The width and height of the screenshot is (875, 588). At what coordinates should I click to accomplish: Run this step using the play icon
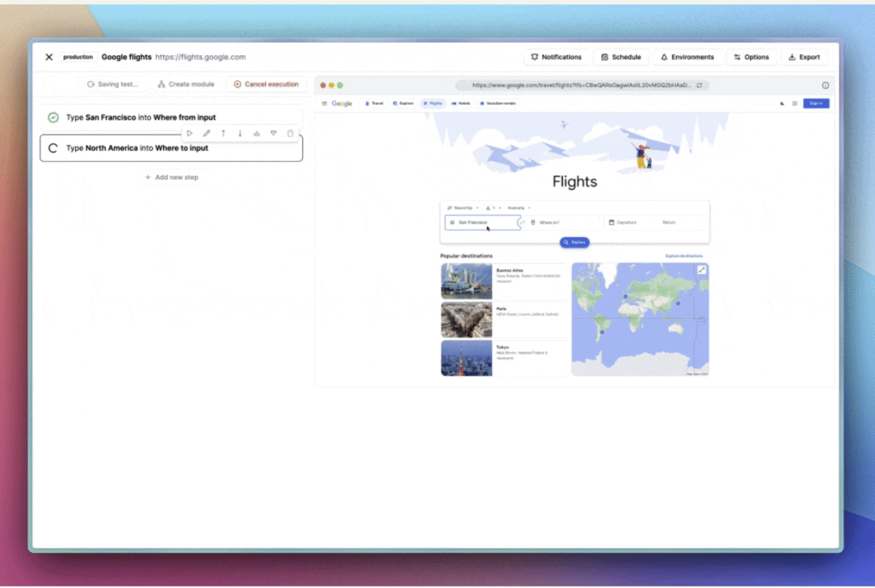tap(189, 133)
